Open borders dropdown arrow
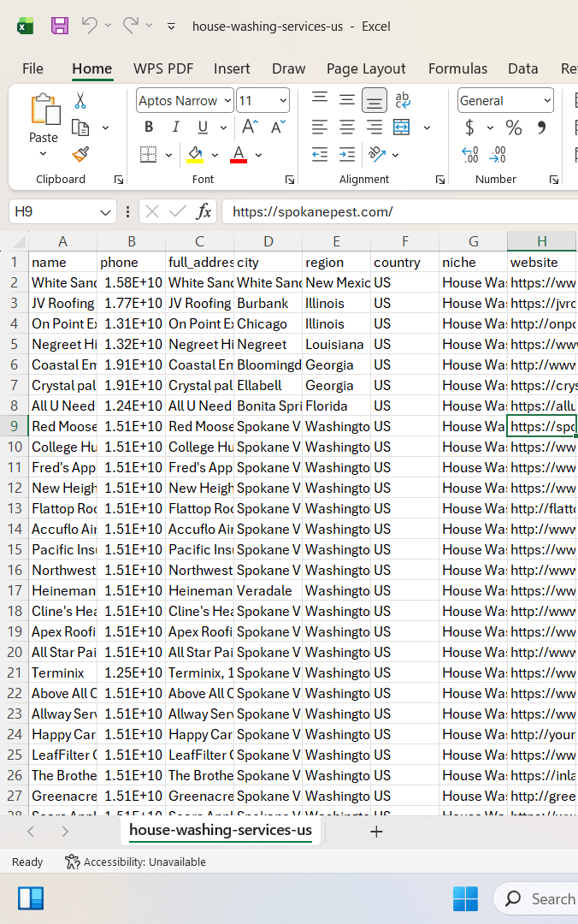This screenshot has width=578, height=924. [168, 155]
